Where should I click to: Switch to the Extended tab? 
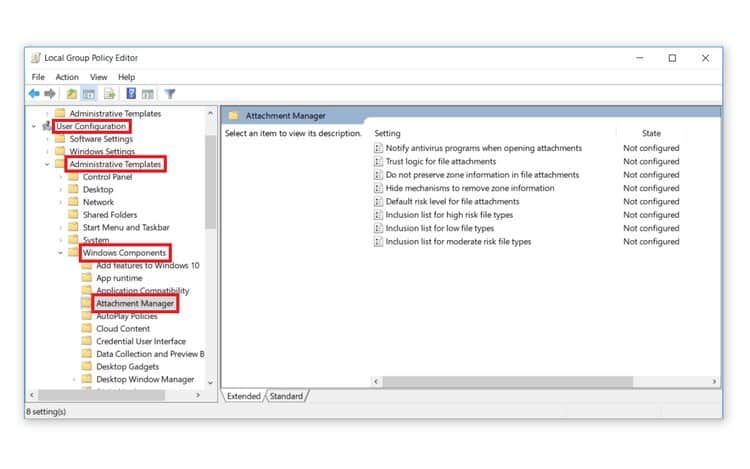243,396
